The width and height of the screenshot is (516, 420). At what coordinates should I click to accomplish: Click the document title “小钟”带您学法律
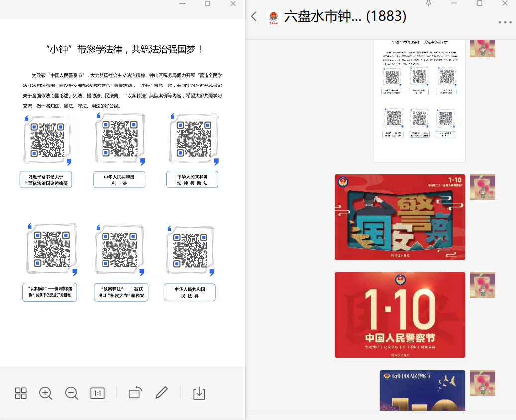click(x=124, y=49)
